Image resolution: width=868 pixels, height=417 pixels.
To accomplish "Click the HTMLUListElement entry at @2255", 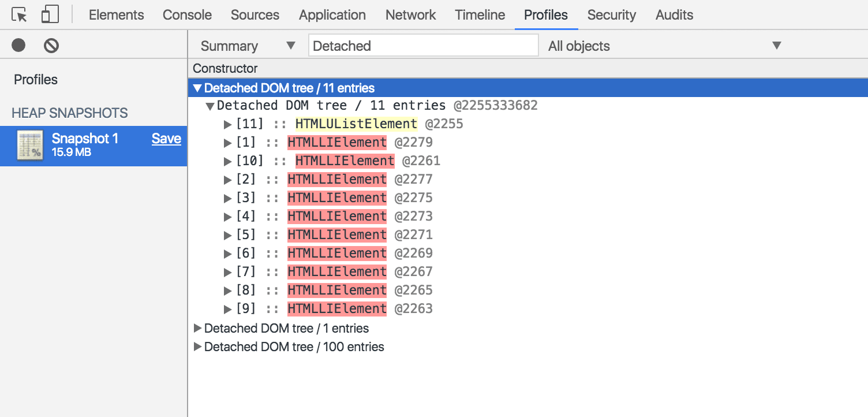I will [x=356, y=123].
